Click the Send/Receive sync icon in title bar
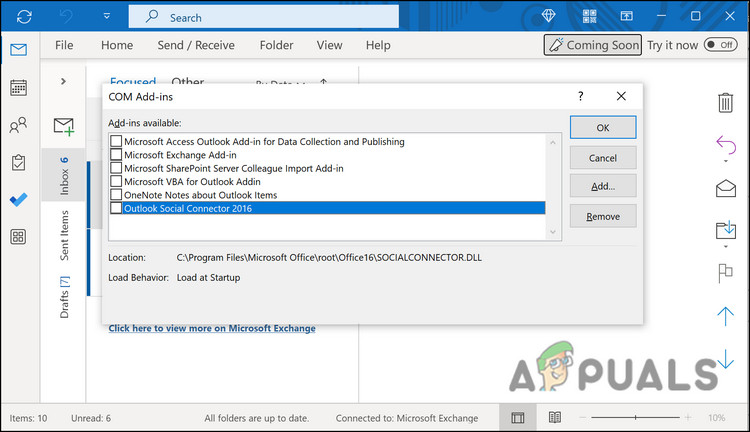750x432 pixels. click(x=24, y=17)
